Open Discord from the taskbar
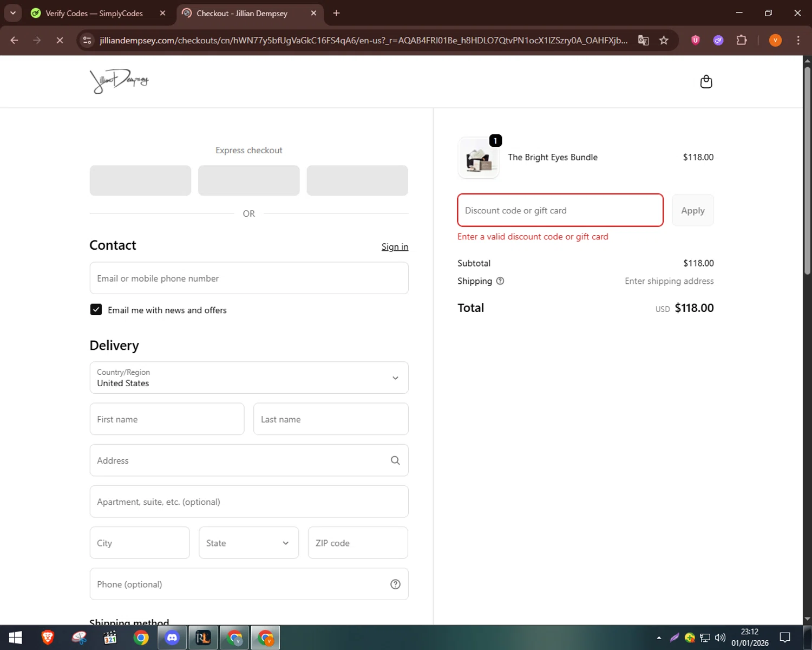The width and height of the screenshot is (812, 650). [172, 638]
